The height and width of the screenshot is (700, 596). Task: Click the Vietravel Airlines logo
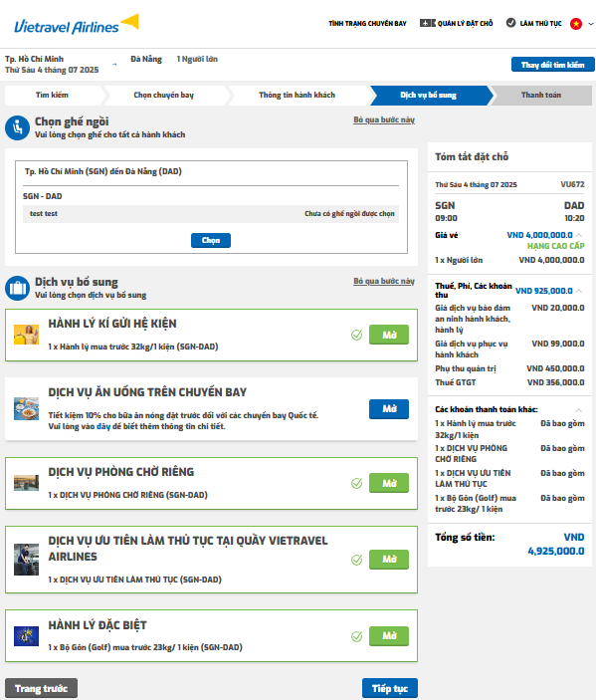tap(77, 25)
